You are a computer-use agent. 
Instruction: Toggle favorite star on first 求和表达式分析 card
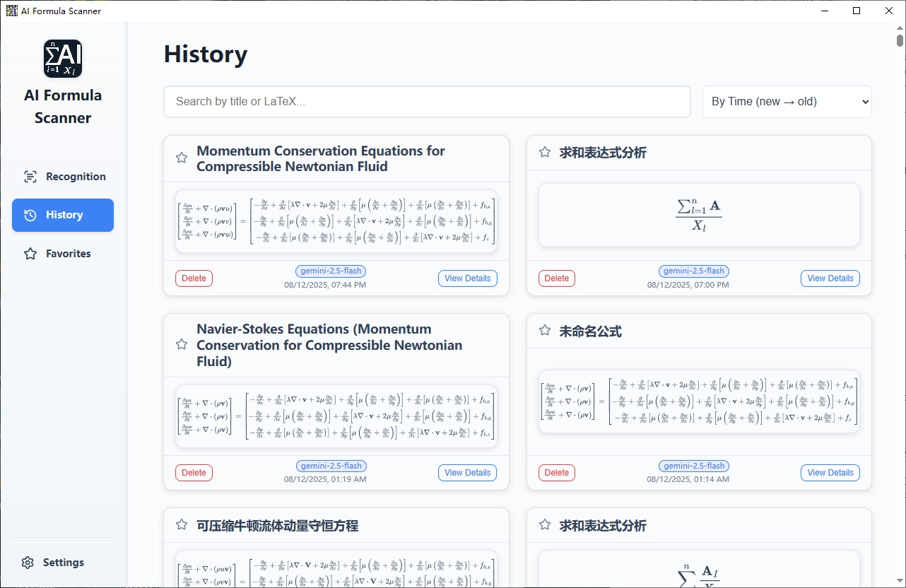pyautogui.click(x=545, y=152)
